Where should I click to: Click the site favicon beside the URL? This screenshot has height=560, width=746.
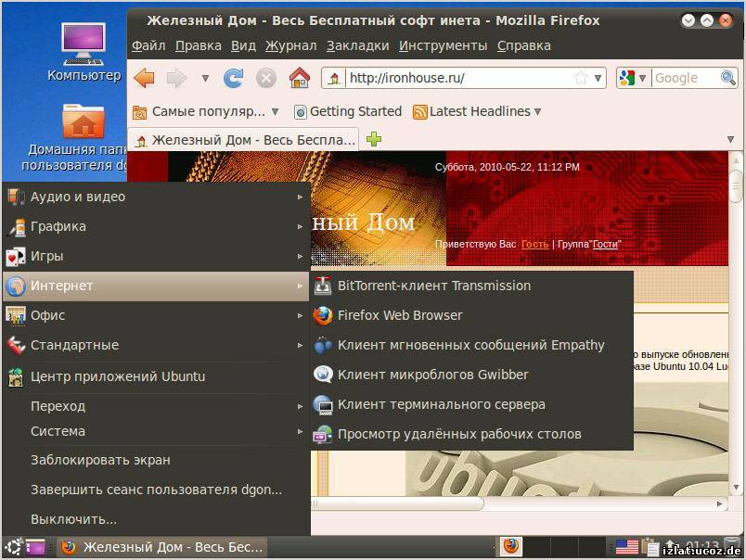coord(334,78)
